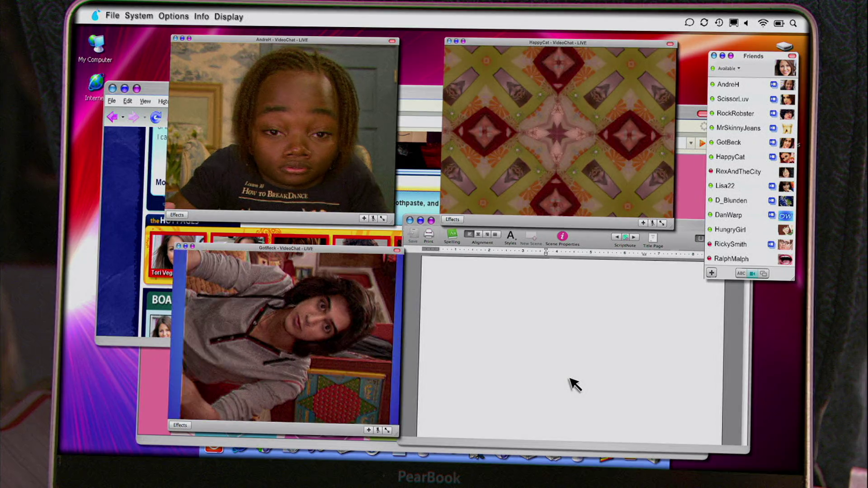
Task: Click the add friend plus button
Action: (x=712, y=273)
